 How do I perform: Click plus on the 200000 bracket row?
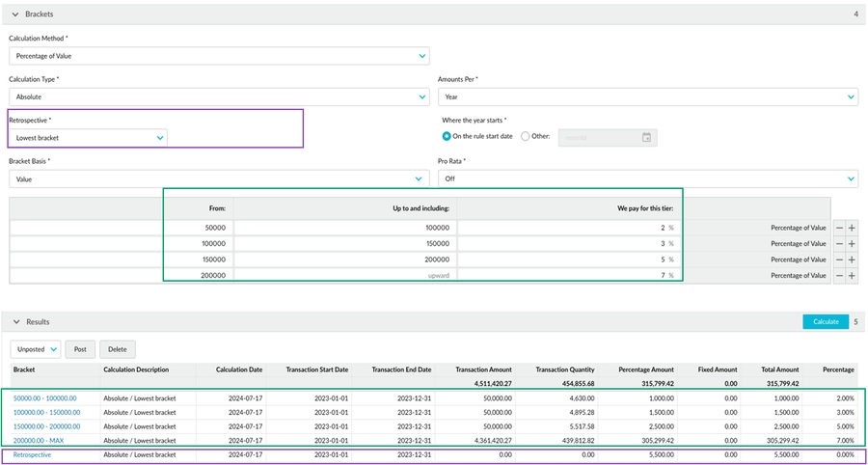pyautogui.click(x=852, y=276)
